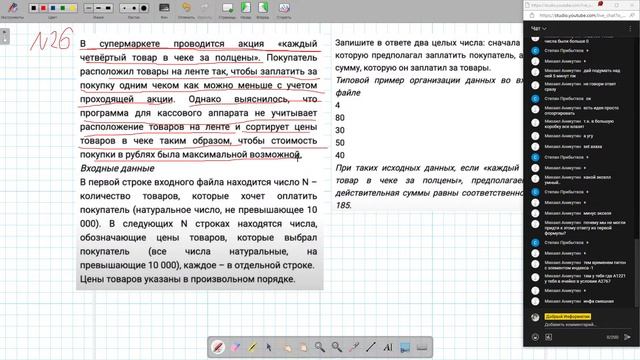Choose the small eraser size

(124, 8)
